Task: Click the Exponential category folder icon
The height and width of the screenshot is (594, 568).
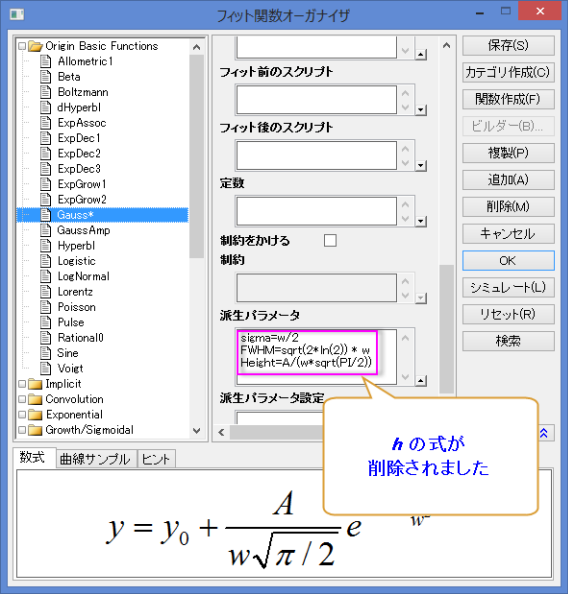Action: click(x=35, y=414)
